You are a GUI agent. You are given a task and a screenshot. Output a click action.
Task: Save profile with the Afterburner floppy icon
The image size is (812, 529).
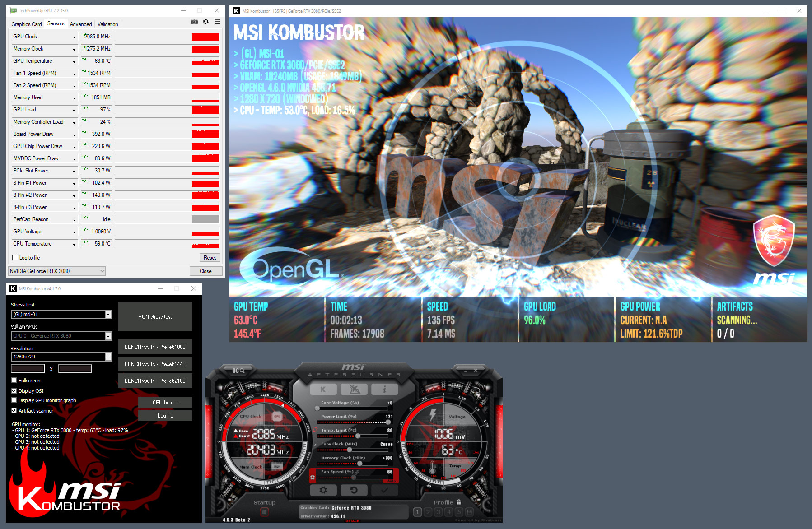point(469,512)
